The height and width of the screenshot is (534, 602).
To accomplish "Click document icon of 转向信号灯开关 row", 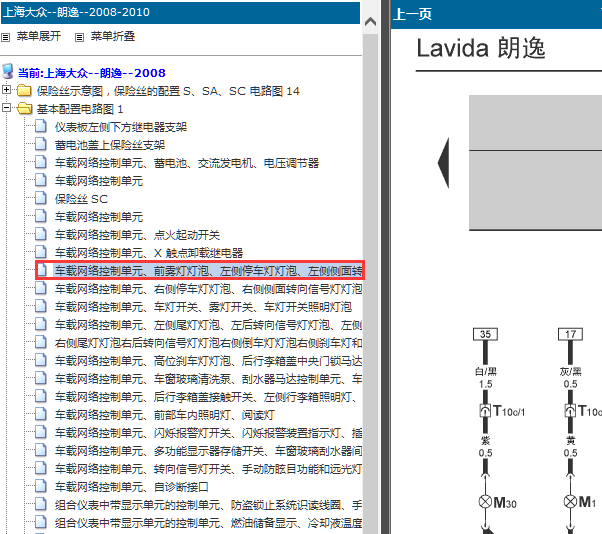I will tap(41, 468).
